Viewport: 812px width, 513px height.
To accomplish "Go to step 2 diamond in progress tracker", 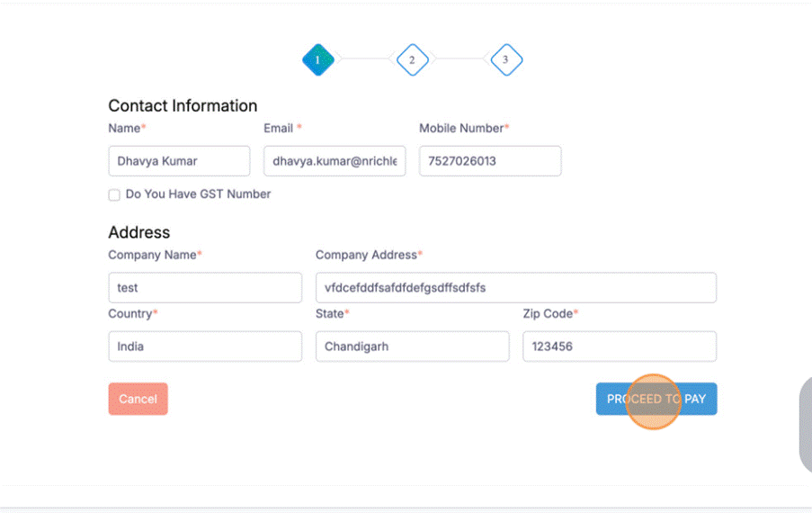I will coord(412,60).
